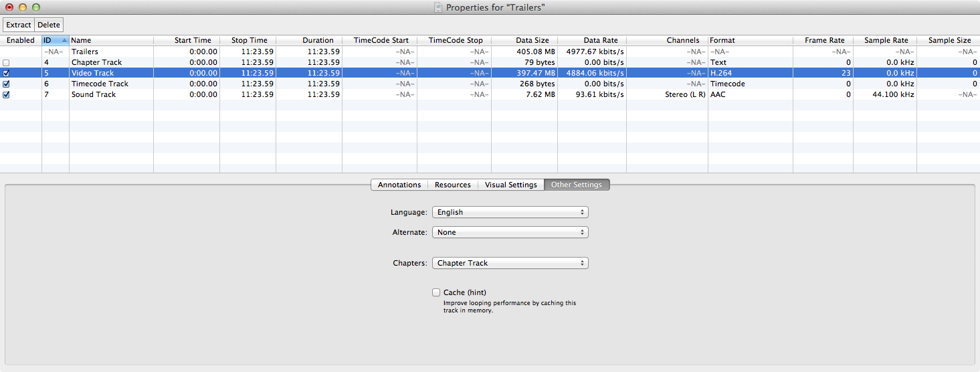Open the Language dropdown showing English
This screenshot has width=980, height=372.
510,212
